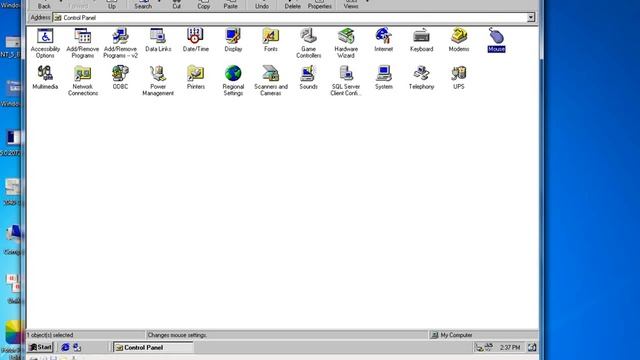
Task: Open Game Controllers applet
Action: (x=309, y=43)
